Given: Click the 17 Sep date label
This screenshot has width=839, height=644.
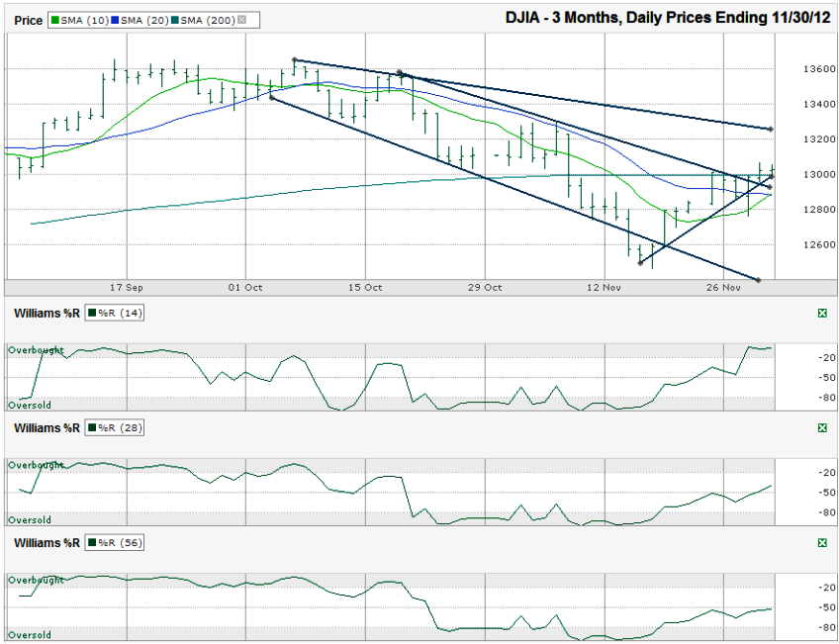Looking at the screenshot, I should pos(127,288).
